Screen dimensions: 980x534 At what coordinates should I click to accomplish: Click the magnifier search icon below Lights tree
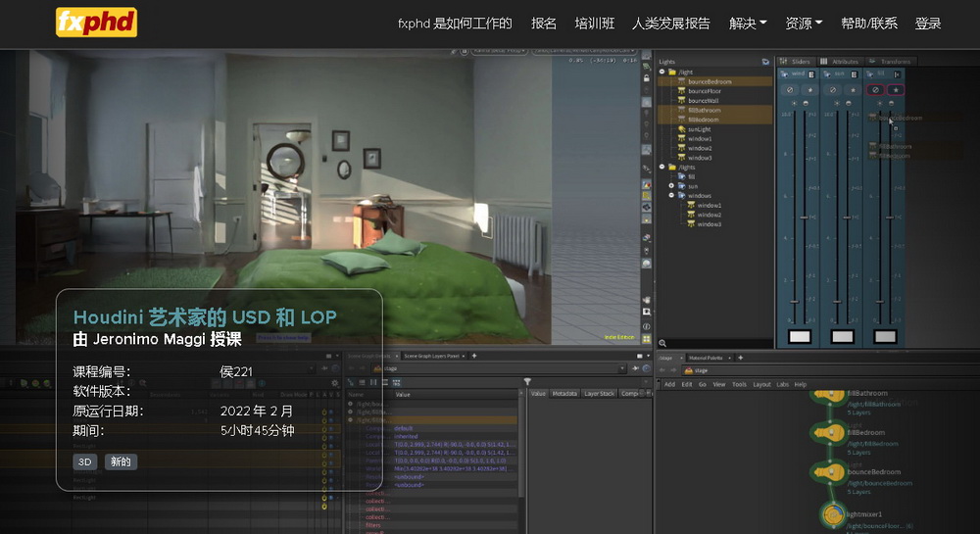pos(662,344)
